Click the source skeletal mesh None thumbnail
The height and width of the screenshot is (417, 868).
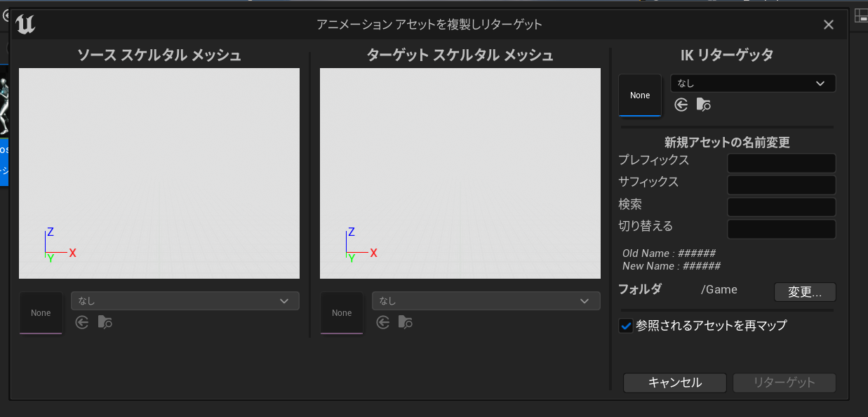(x=41, y=313)
